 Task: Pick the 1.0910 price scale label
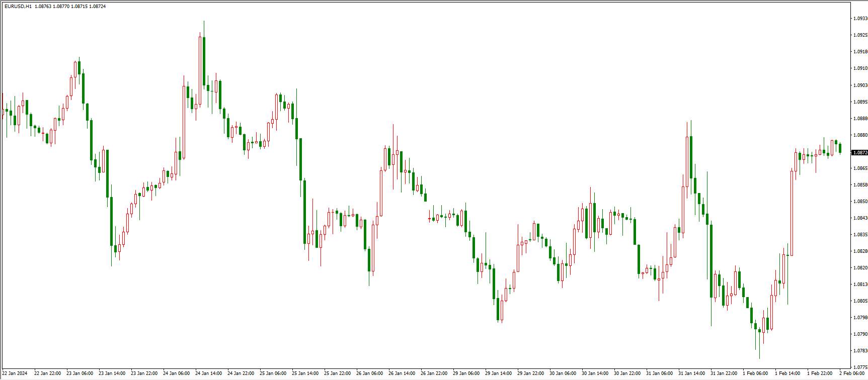(x=860, y=68)
